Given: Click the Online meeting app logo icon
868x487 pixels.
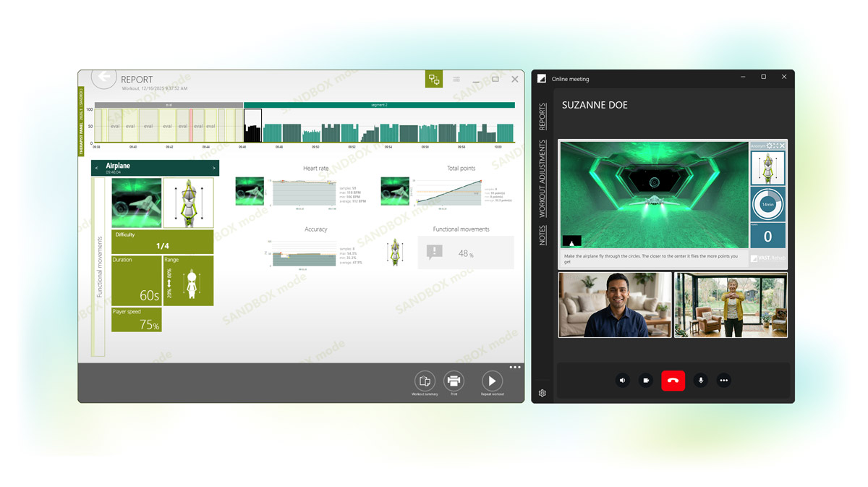Looking at the screenshot, I should (542, 79).
